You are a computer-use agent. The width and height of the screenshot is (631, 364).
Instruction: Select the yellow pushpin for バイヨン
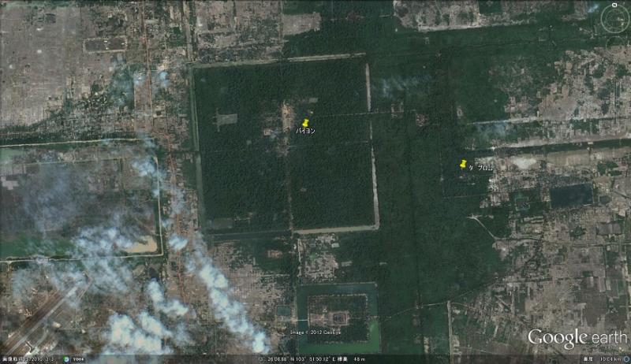point(305,123)
